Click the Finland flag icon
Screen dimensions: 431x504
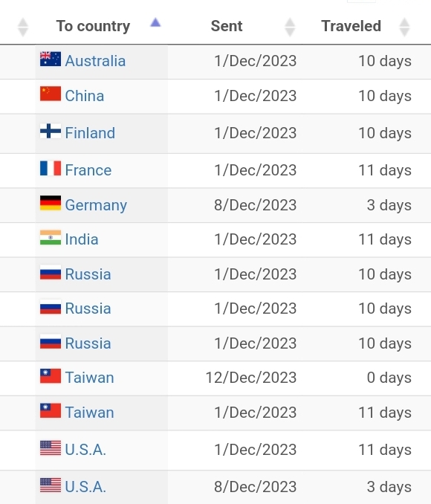(51, 131)
